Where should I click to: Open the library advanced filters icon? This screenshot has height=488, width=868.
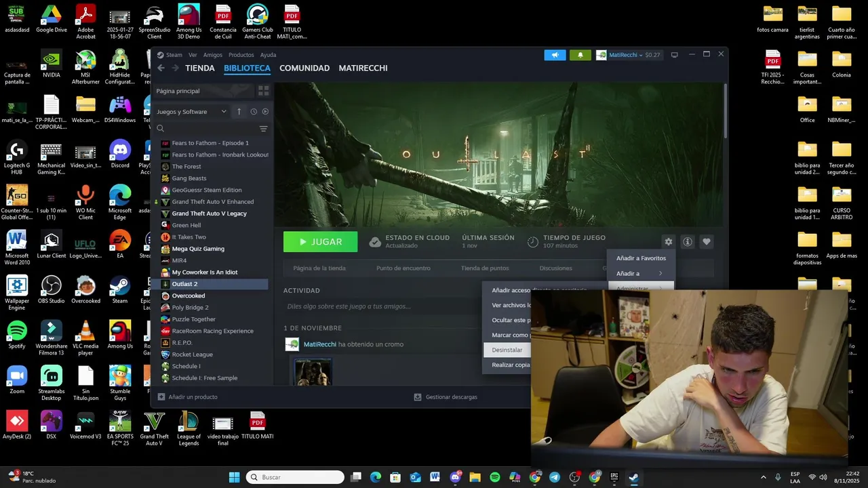(x=264, y=128)
